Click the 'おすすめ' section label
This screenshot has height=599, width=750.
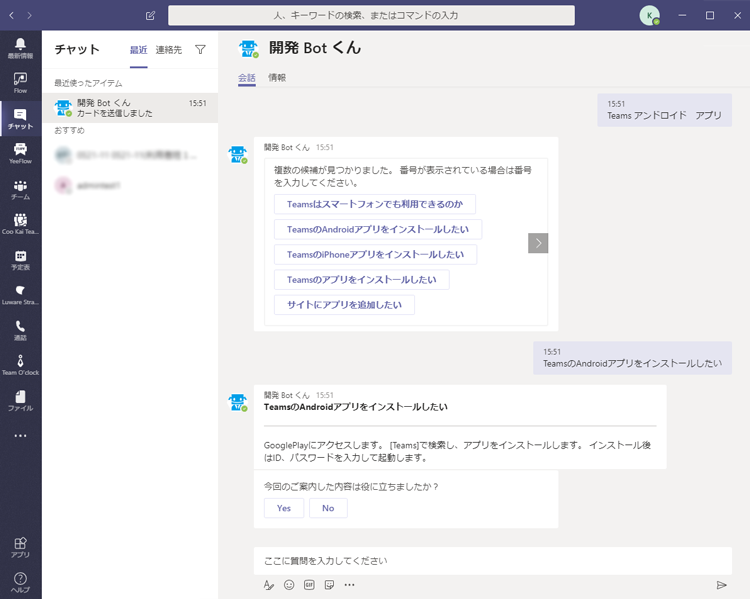point(69,130)
